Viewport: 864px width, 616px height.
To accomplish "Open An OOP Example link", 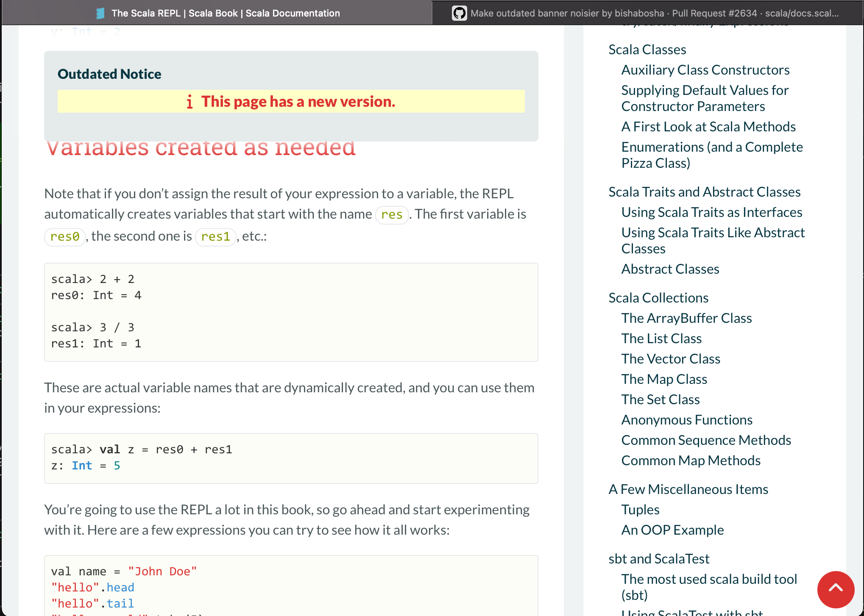I will [x=672, y=530].
